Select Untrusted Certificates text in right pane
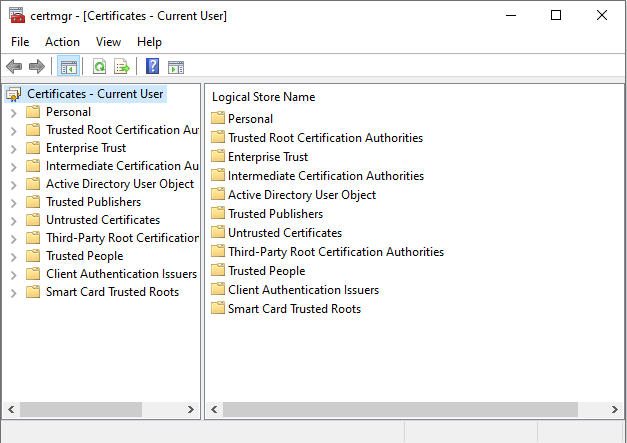This screenshot has height=443, width=627. 285,233
